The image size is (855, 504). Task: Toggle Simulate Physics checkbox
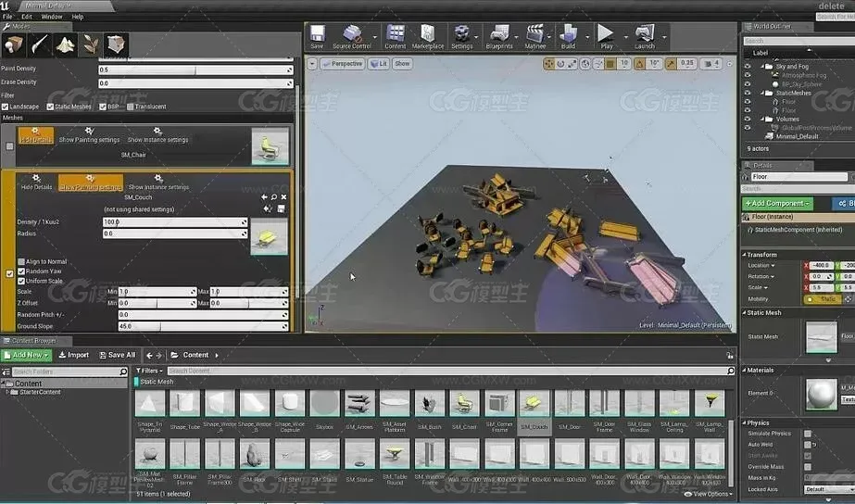[x=808, y=434]
